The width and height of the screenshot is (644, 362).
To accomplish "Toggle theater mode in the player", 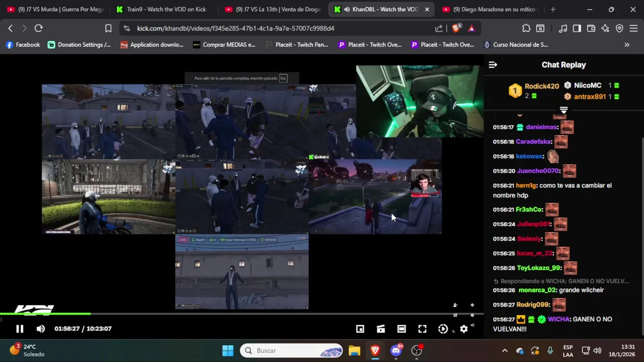I will click(401, 329).
